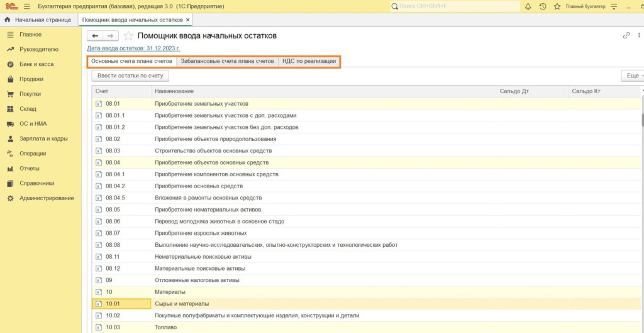Open favorites star in top bar
Image resolution: width=644 pixels, height=333 pixels.
(x=558, y=6)
